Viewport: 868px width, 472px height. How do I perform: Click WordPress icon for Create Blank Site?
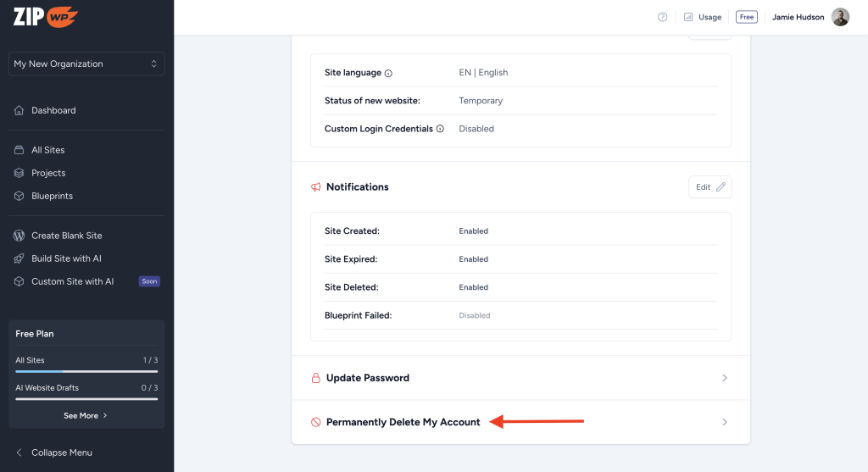tap(19, 236)
